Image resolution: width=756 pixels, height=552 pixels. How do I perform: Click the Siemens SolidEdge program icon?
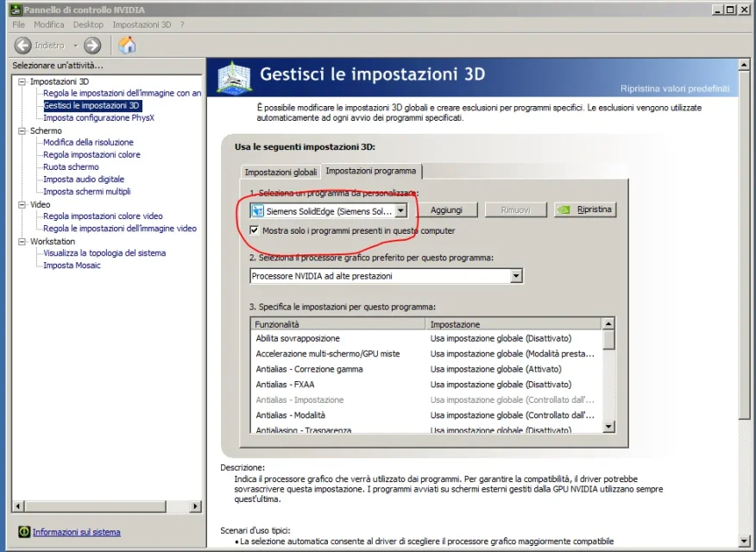pyautogui.click(x=257, y=210)
